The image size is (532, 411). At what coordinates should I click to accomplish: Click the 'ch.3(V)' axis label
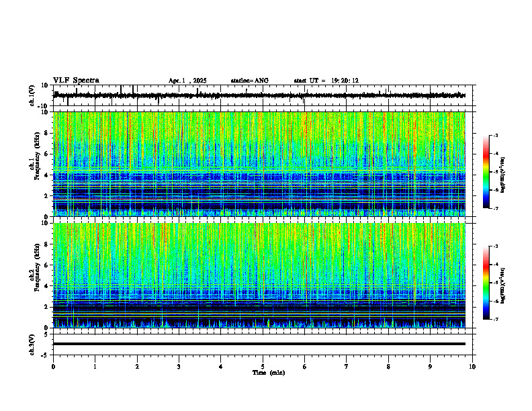point(32,345)
